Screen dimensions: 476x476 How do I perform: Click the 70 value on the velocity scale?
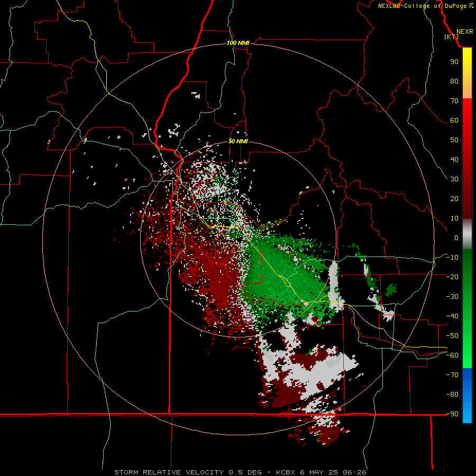click(x=454, y=101)
